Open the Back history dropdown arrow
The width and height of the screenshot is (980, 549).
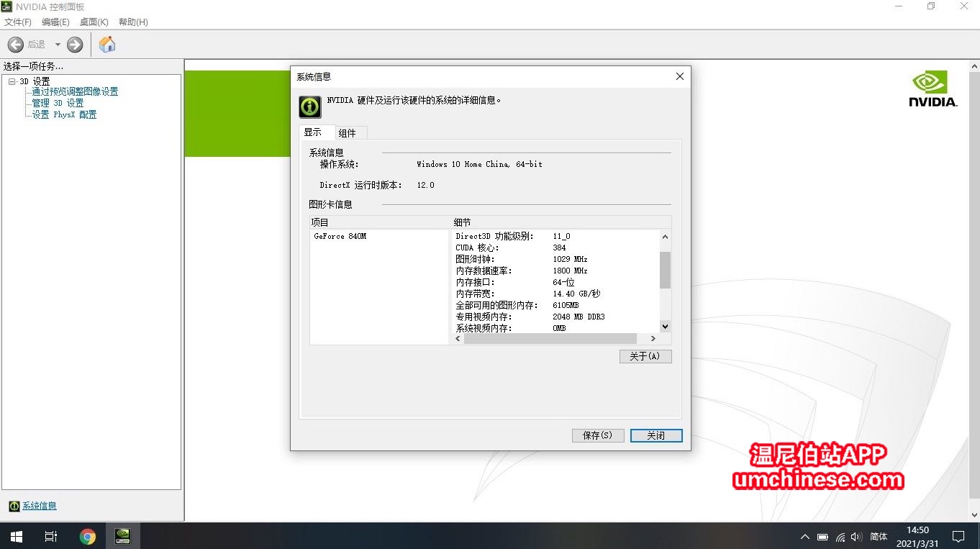tap(58, 45)
